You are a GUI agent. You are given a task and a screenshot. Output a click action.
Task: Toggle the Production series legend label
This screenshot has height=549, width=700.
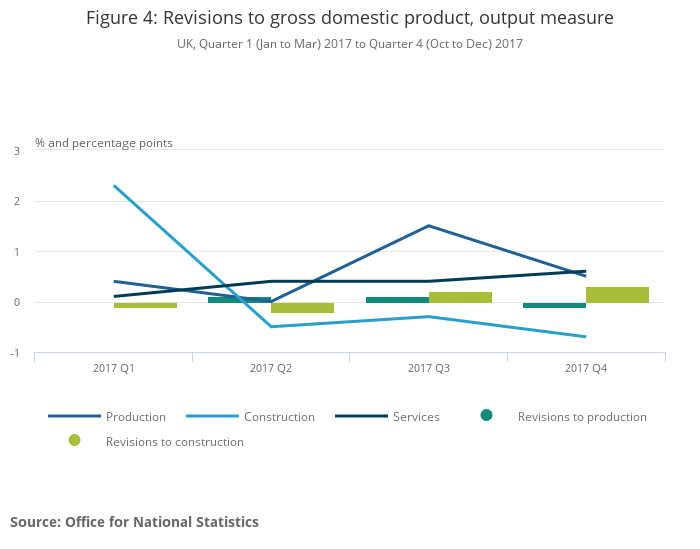point(135,417)
